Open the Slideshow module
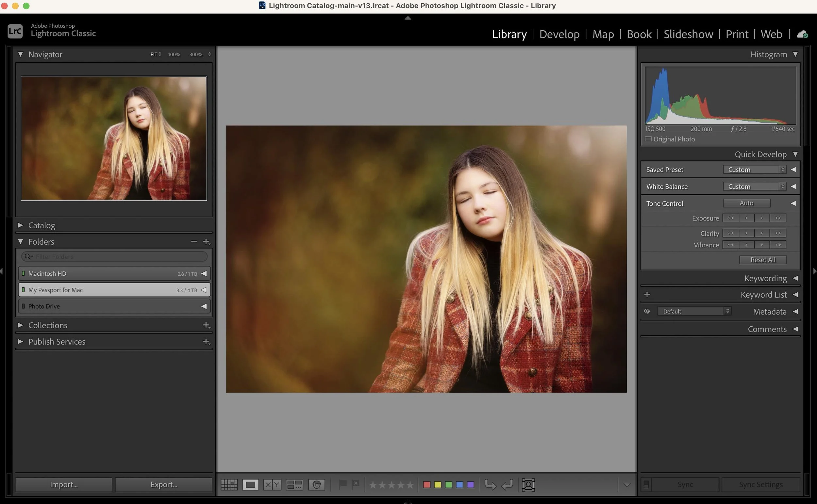This screenshot has width=817, height=504. tap(688, 34)
